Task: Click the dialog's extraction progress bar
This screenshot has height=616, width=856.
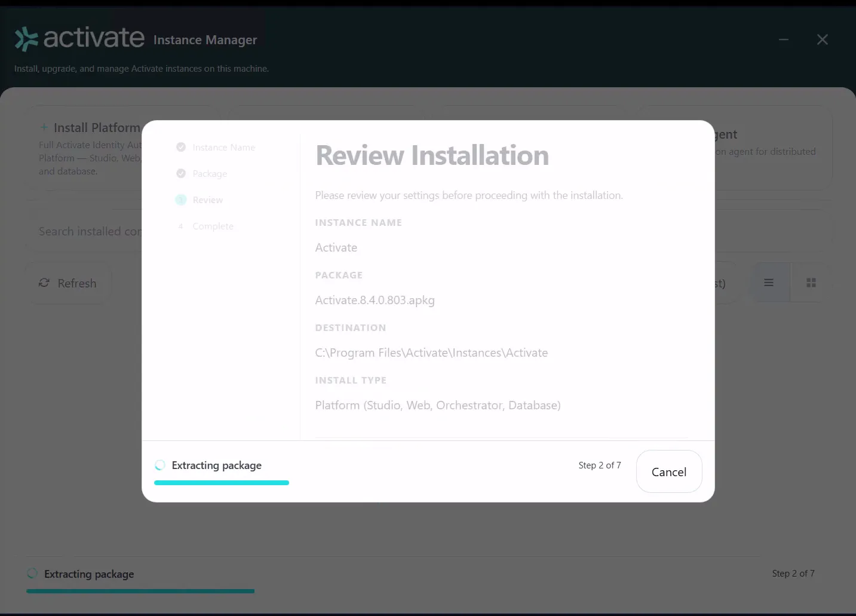Action: (x=222, y=483)
